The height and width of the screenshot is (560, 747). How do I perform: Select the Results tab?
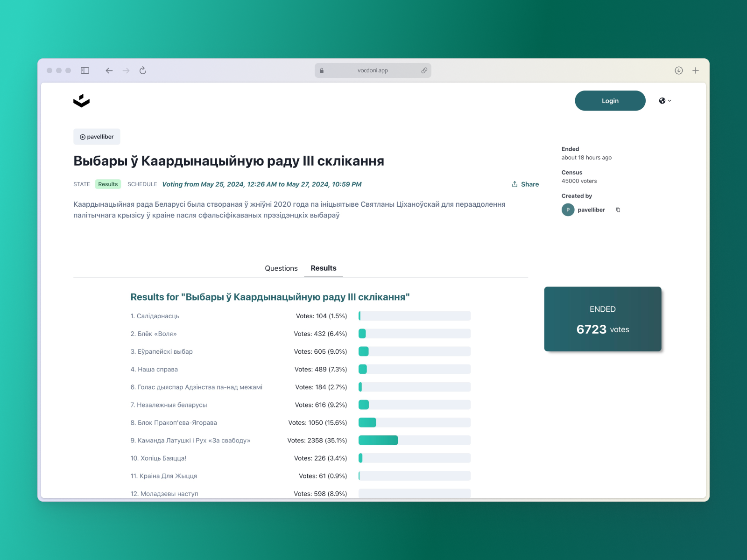pyautogui.click(x=323, y=268)
